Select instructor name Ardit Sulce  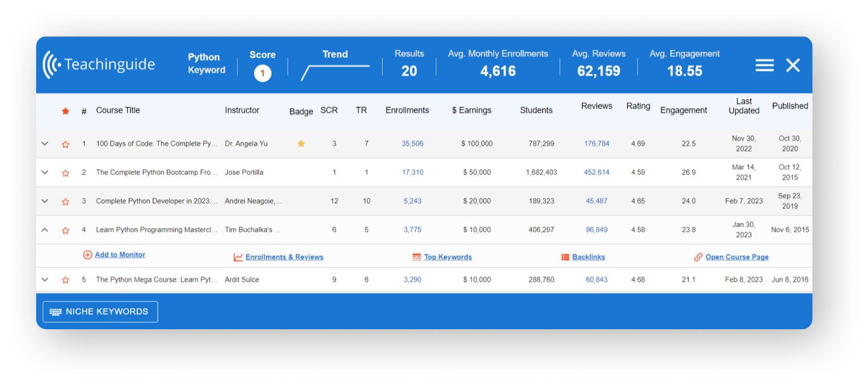(242, 280)
